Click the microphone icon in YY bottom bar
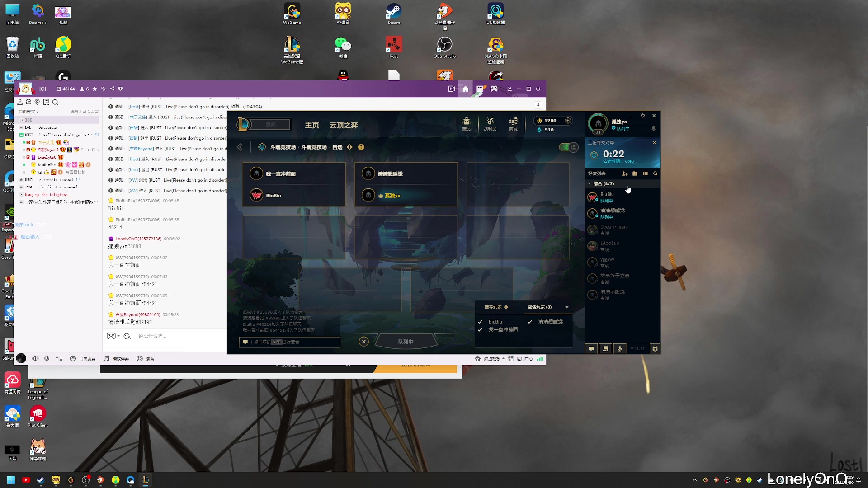The height and width of the screenshot is (488, 868). [47, 358]
